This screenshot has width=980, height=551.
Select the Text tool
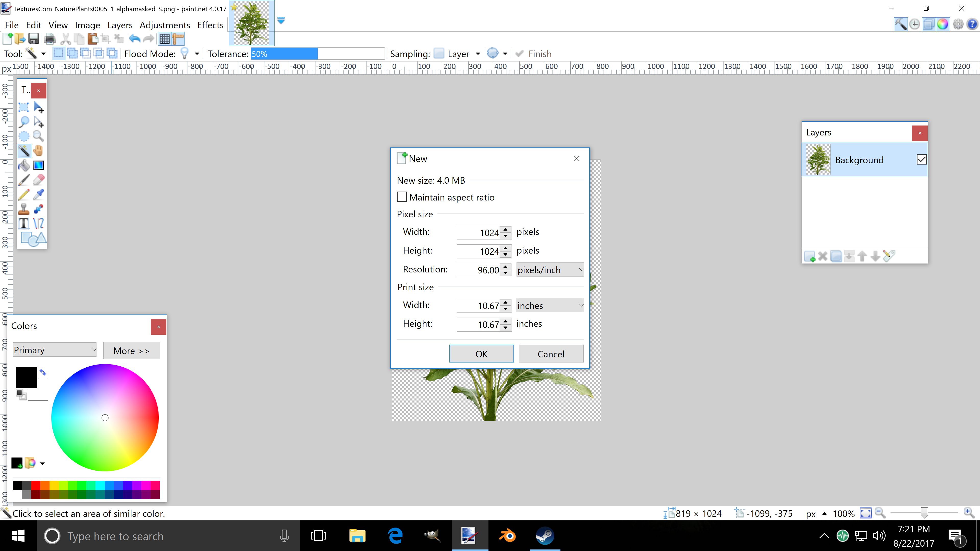coord(23,223)
